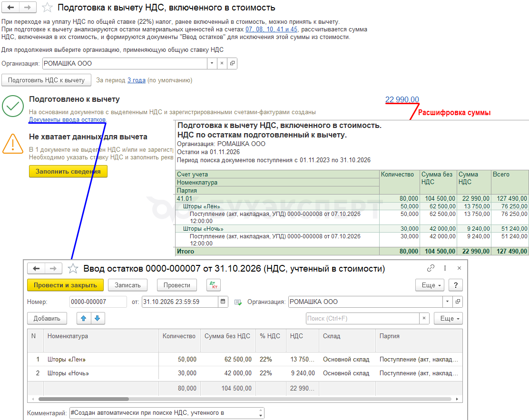
Task: Click right arrow of table horizontal scrollbar
Action: click(457, 399)
